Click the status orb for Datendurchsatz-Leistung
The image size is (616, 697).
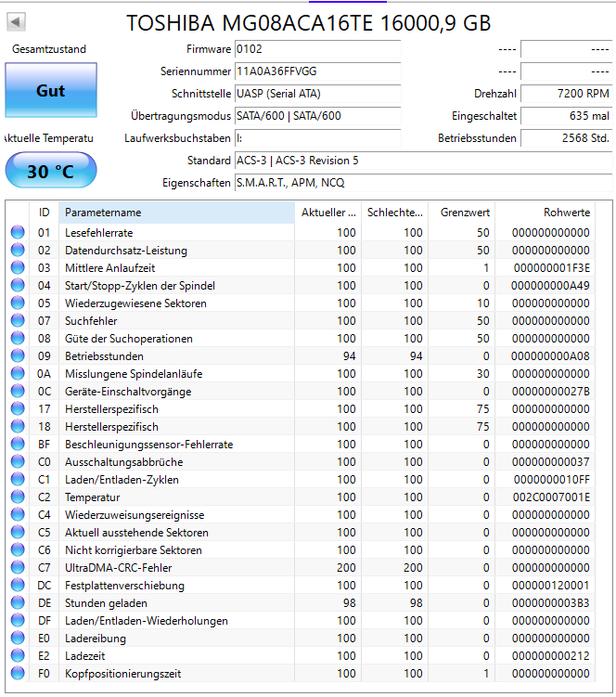pyautogui.click(x=18, y=250)
